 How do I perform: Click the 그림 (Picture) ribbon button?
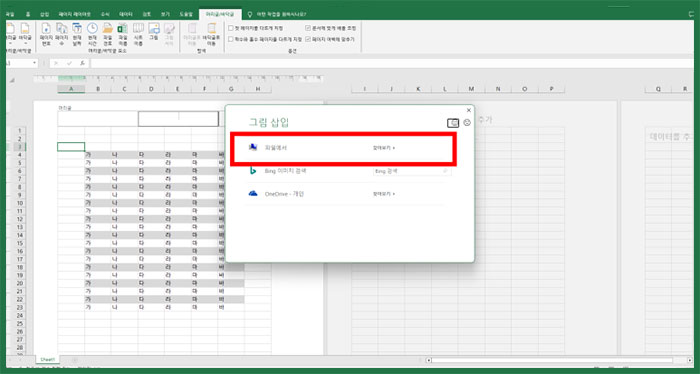[x=154, y=32]
